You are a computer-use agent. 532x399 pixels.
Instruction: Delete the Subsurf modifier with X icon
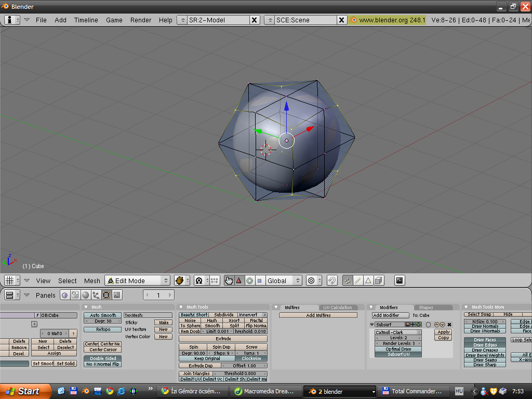click(x=449, y=325)
